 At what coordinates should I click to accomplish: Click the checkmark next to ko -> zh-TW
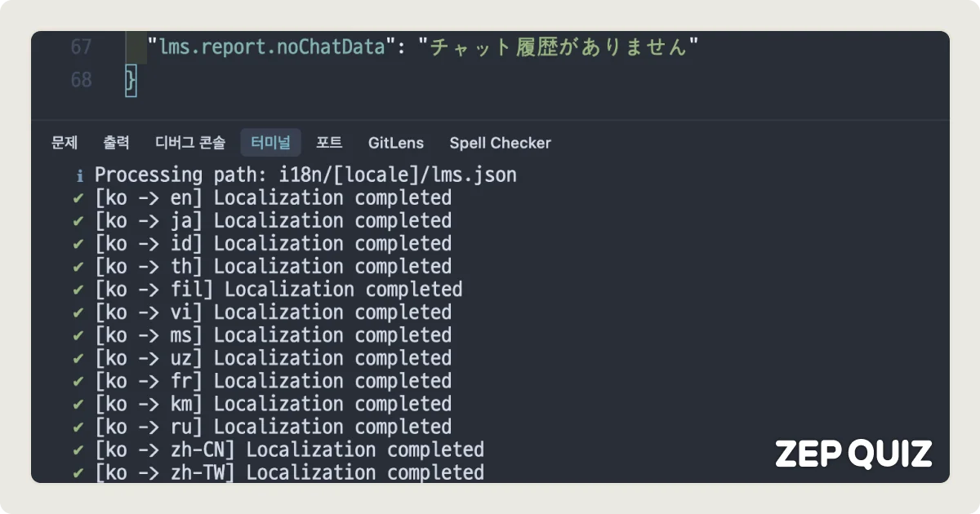click(78, 472)
